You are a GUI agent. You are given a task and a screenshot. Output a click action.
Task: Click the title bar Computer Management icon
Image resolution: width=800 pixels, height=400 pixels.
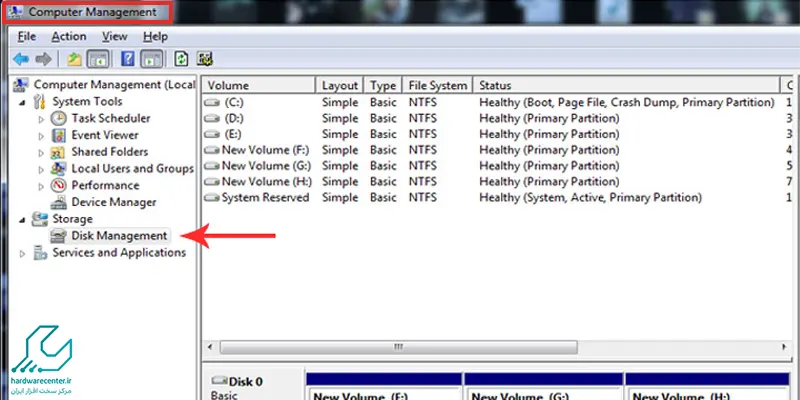16,12
